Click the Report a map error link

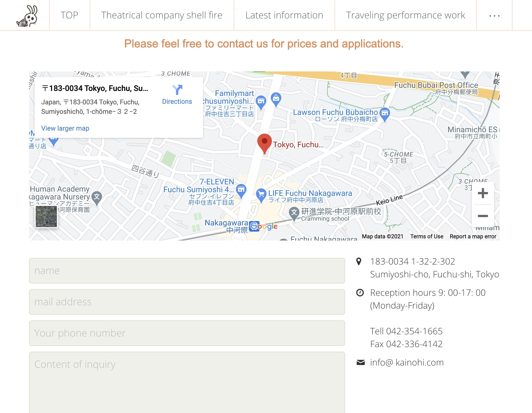(x=473, y=236)
